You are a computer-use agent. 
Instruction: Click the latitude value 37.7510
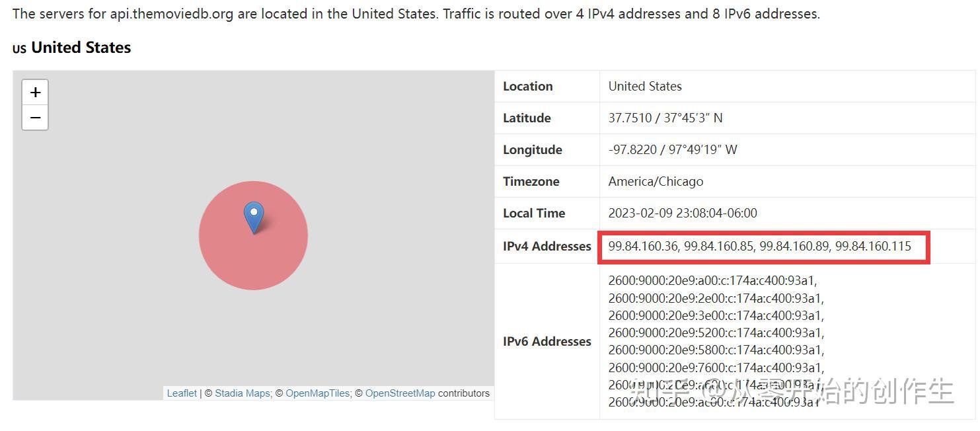pyautogui.click(x=631, y=118)
